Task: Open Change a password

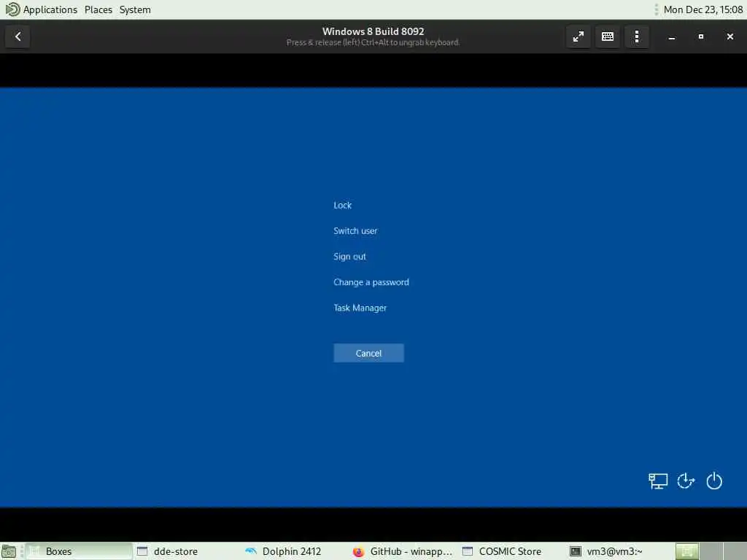Action: (x=371, y=282)
